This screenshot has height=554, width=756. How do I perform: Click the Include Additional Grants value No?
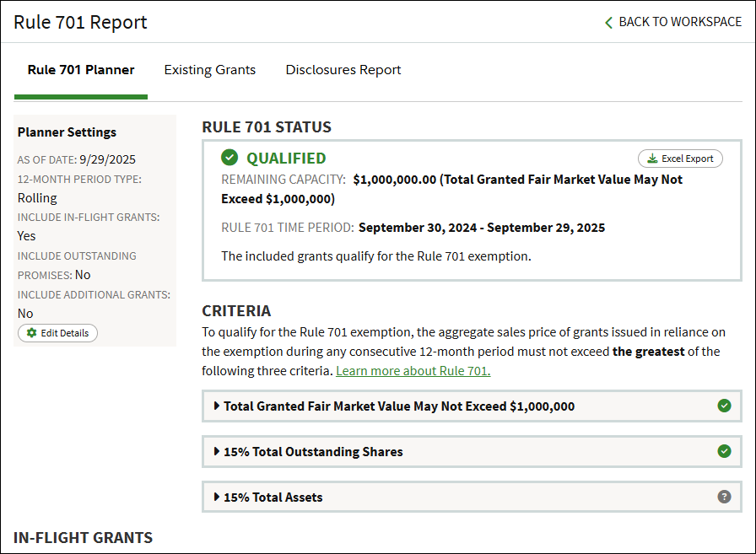click(x=25, y=314)
